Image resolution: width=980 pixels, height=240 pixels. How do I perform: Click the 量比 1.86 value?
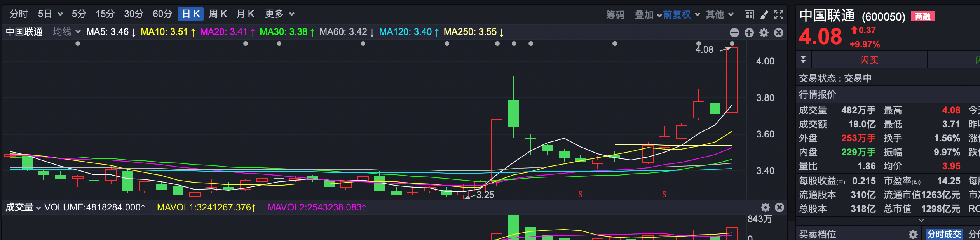point(867,166)
